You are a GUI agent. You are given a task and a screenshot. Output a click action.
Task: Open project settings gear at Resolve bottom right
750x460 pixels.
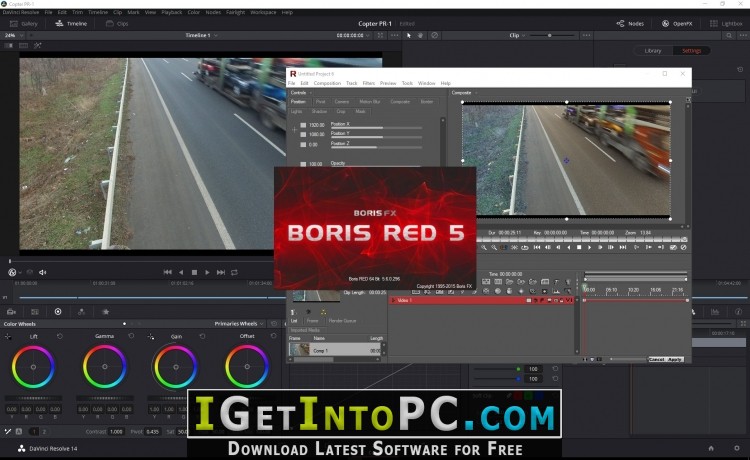click(737, 448)
